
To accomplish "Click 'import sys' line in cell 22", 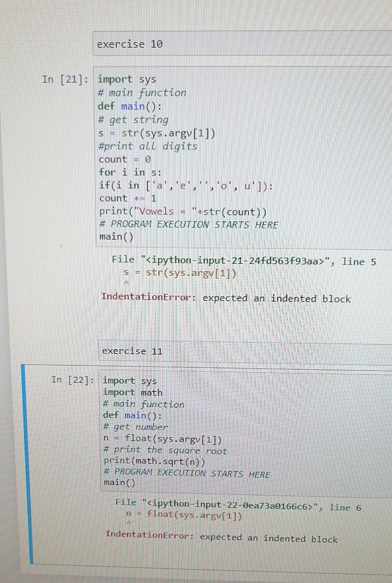I will coord(129,381).
